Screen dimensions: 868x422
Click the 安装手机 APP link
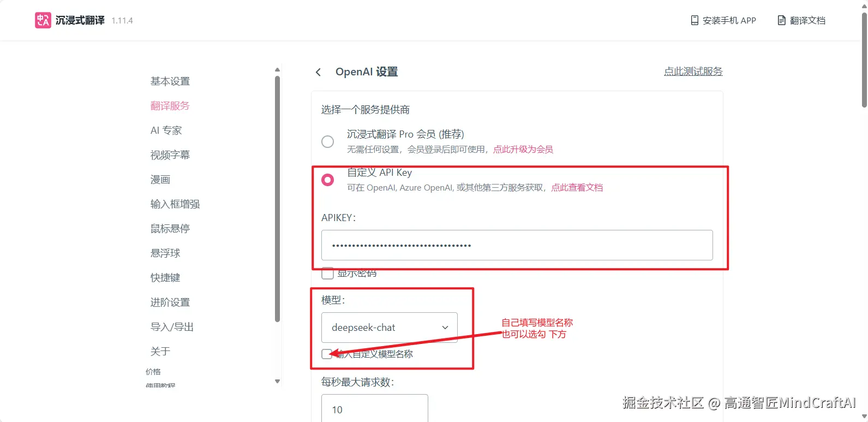point(723,20)
